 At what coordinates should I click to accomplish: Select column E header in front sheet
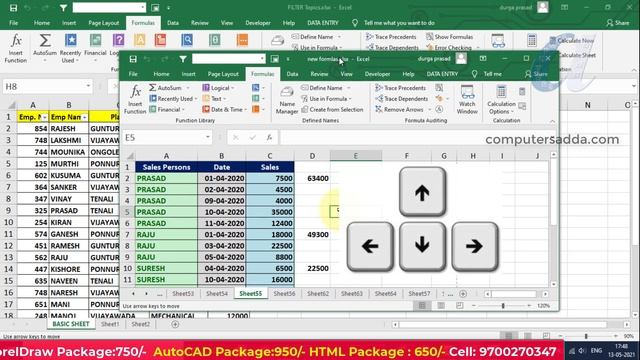click(356, 156)
